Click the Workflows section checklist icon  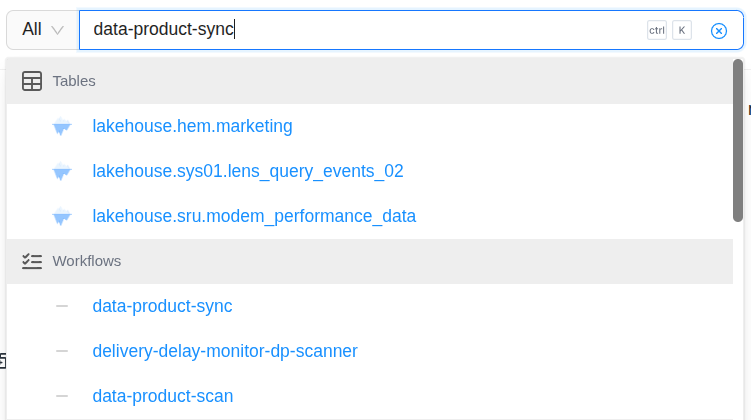[32, 261]
